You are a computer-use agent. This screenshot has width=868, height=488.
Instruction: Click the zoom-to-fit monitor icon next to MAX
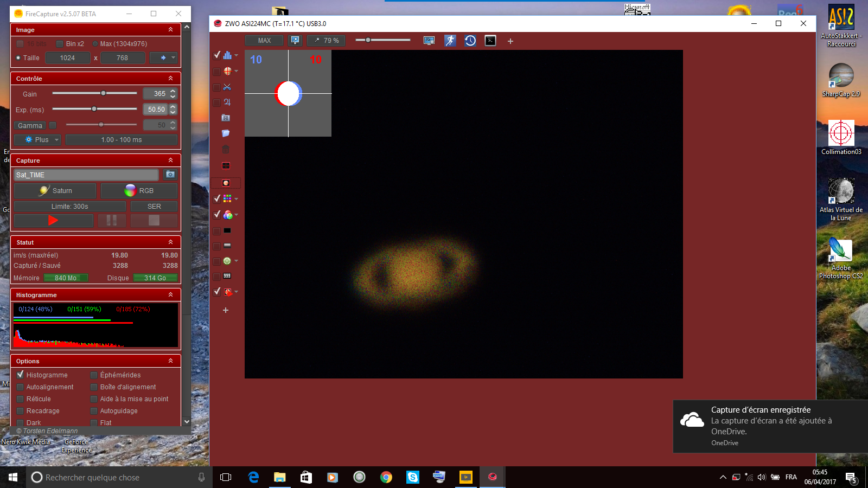pos(295,41)
